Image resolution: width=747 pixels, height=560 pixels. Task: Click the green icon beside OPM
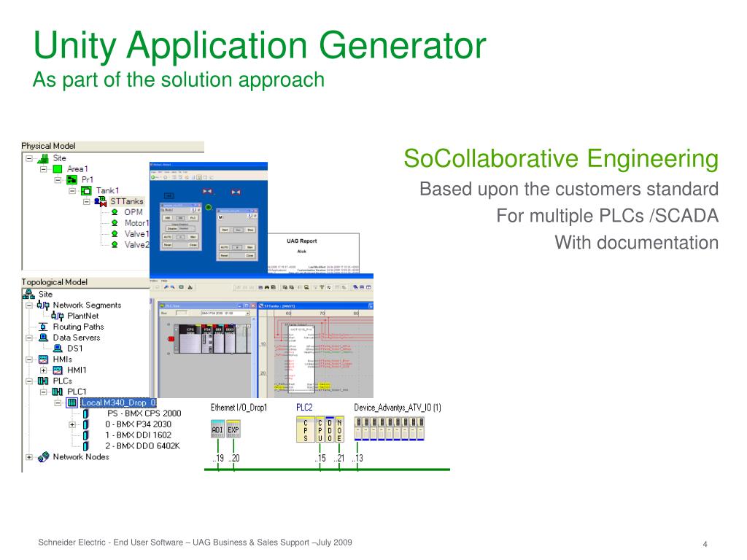click(115, 212)
